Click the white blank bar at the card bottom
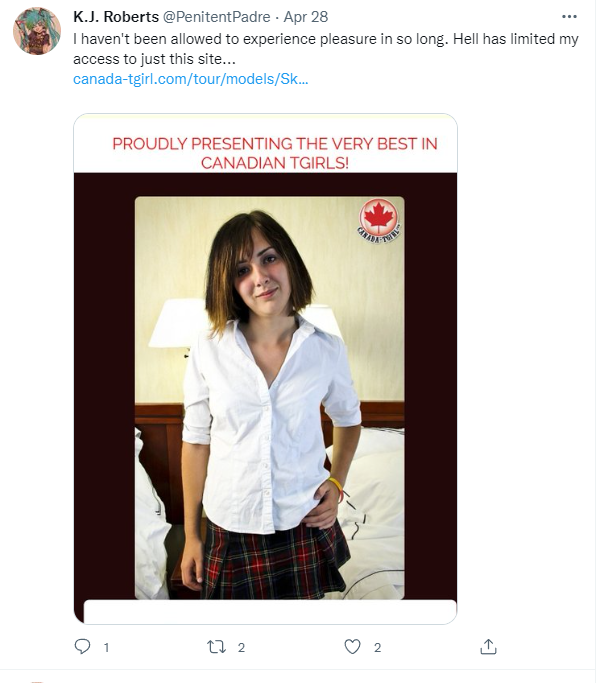The height and width of the screenshot is (683, 609). point(270,611)
